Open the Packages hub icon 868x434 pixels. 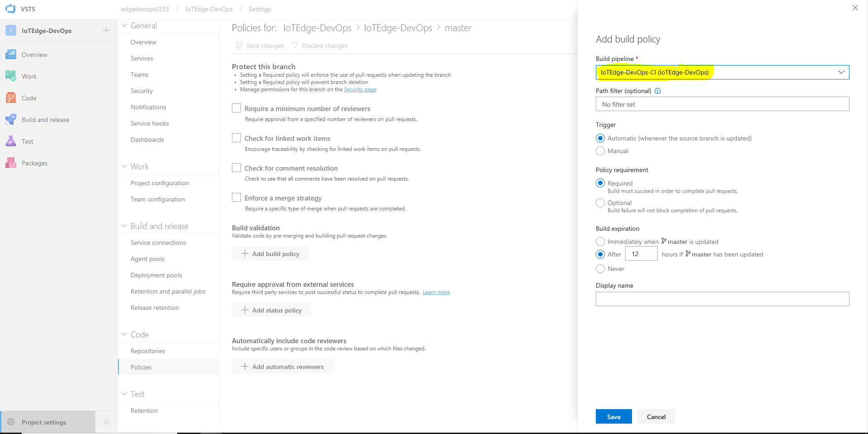pos(11,163)
